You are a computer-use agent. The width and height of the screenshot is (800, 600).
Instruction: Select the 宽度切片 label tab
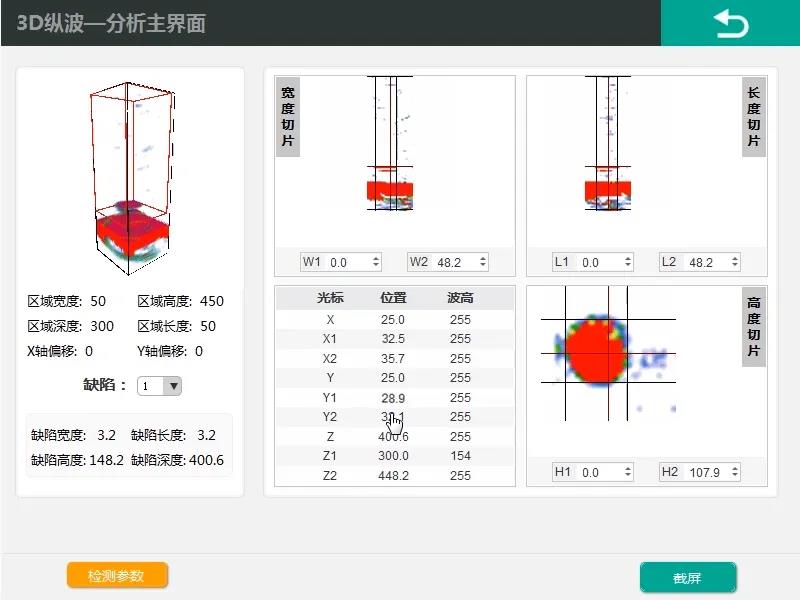pos(288,117)
